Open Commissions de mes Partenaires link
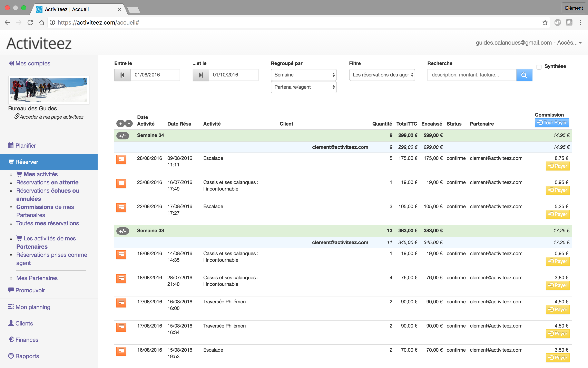 pyautogui.click(x=45, y=211)
